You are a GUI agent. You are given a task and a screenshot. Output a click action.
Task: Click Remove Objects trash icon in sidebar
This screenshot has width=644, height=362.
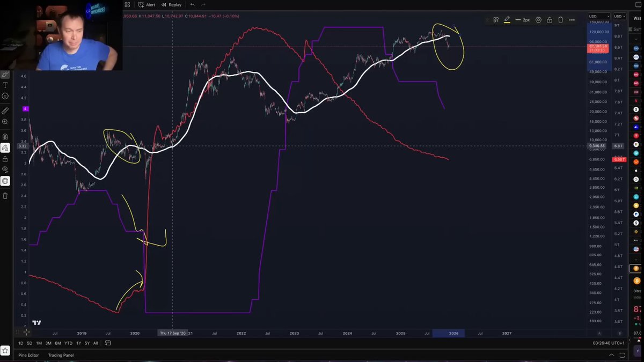pyautogui.click(x=5, y=196)
